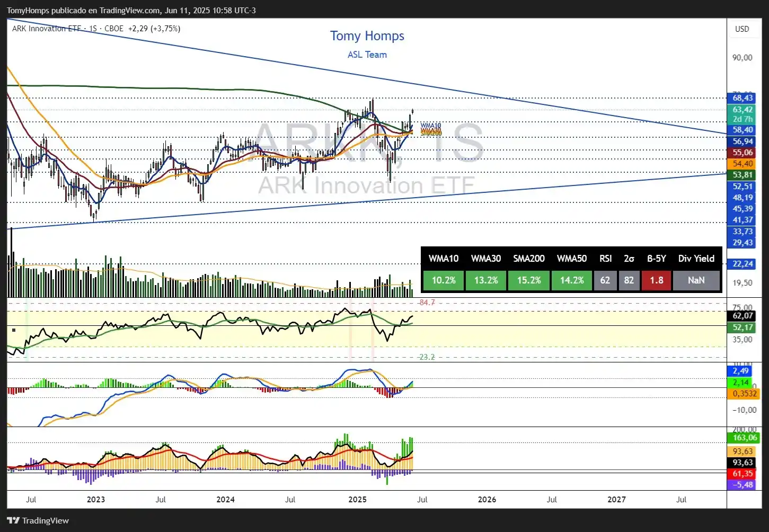Click the 2027 time axis label
Image resolution: width=769 pixels, height=532 pixels.
point(616,500)
